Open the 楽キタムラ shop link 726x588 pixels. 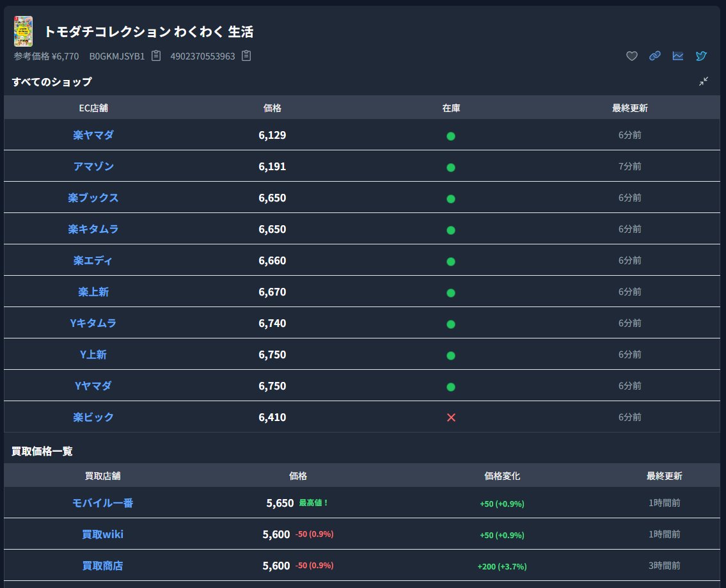[x=93, y=229]
